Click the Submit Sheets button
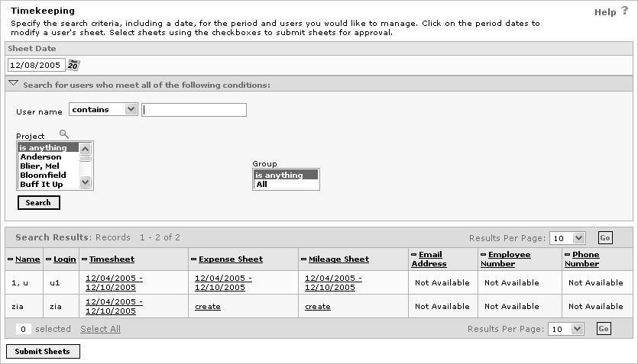The width and height of the screenshot is (638, 364). (x=43, y=351)
